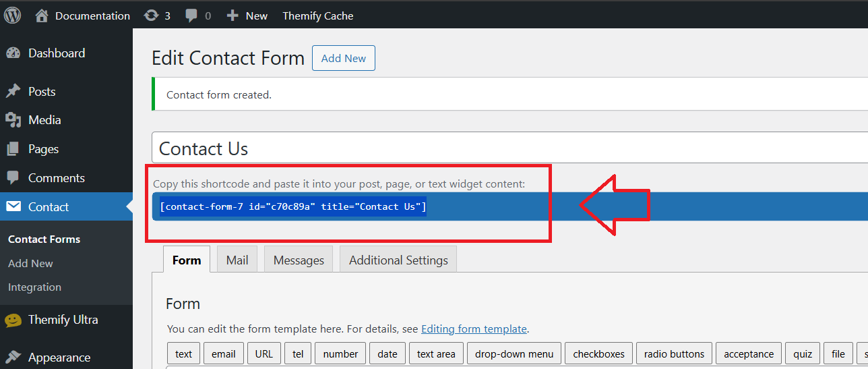Click the 'Edit Contact Form' heading
The image size is (868, 369).
point(228,58)
